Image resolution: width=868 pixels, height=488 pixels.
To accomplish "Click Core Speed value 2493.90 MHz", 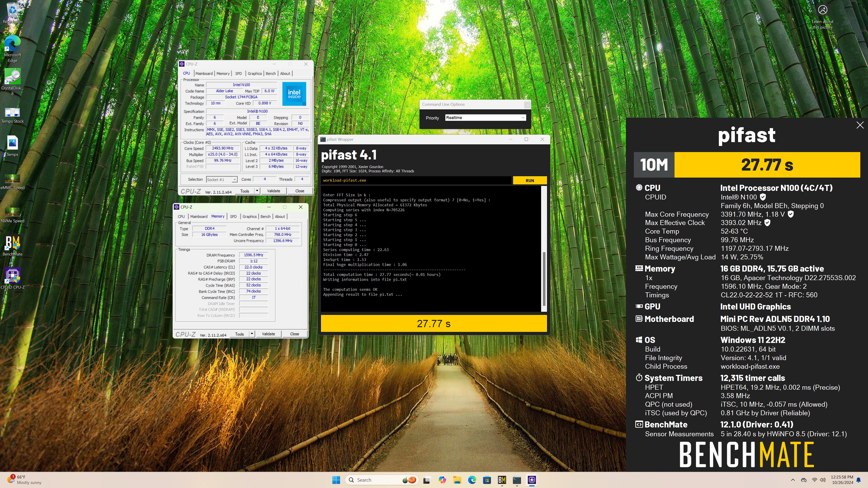I will pyautogui.click(x=223, y=148).
